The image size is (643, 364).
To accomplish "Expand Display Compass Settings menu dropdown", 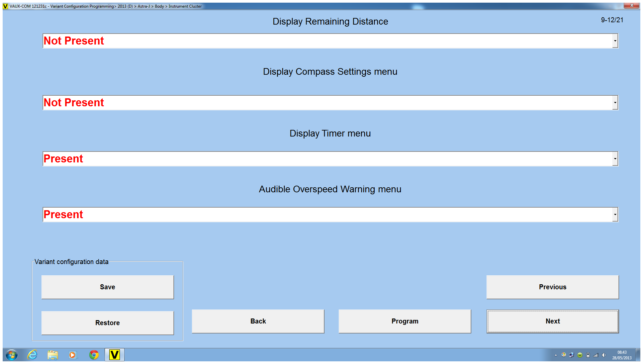I will click(x=615, y=103).
